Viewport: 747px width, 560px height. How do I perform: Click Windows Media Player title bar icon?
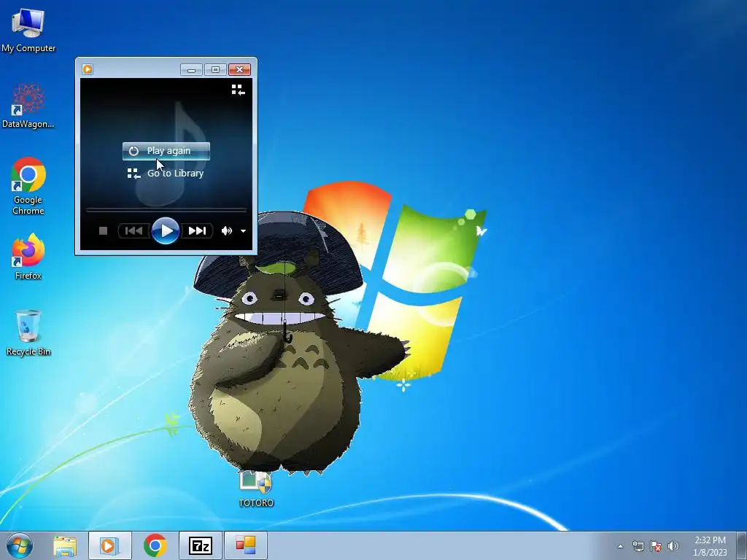[x=88, y=69]
